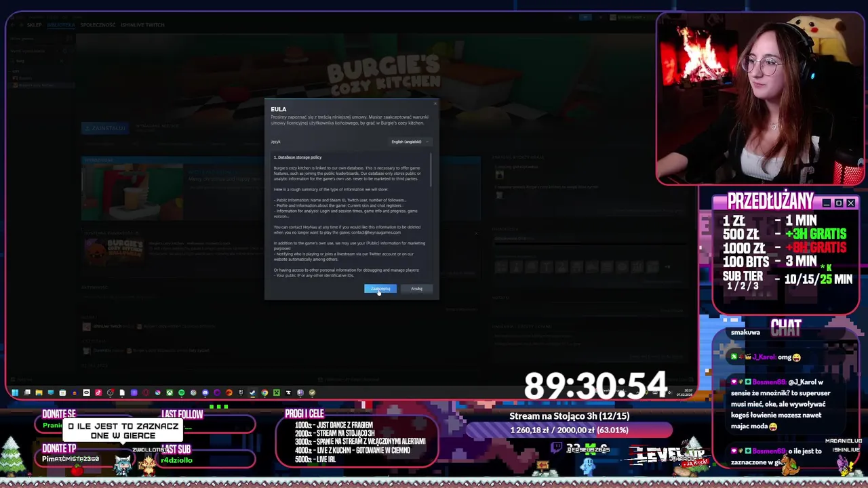Switch to the SKLEP tab in Steam
868x488 pixels.
point(34,25)
